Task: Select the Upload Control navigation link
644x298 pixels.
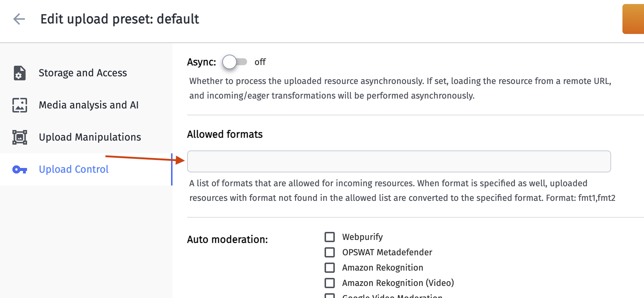Action: point(73,169)
